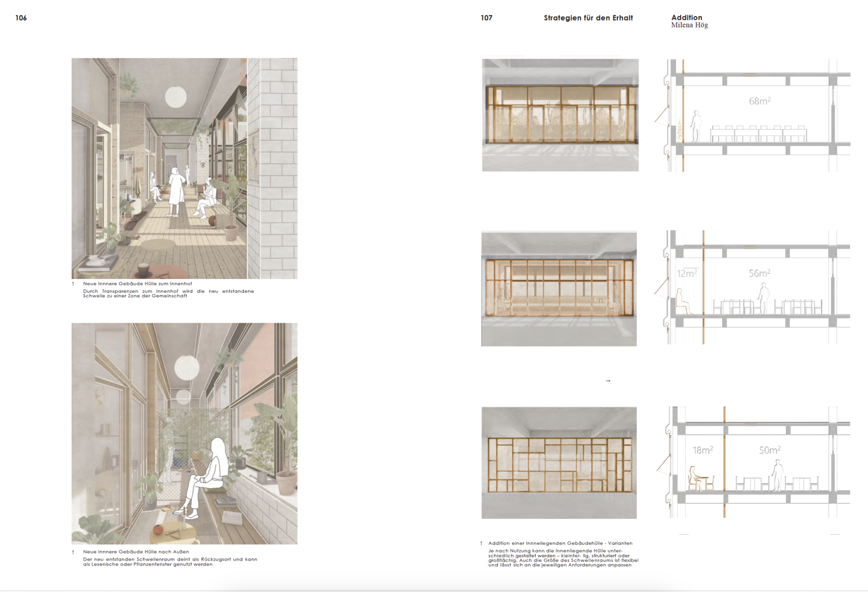This screenshot has height=592, width=868.
Task: Click the bottom small-panel facade rendering
Action: point(559,463)
